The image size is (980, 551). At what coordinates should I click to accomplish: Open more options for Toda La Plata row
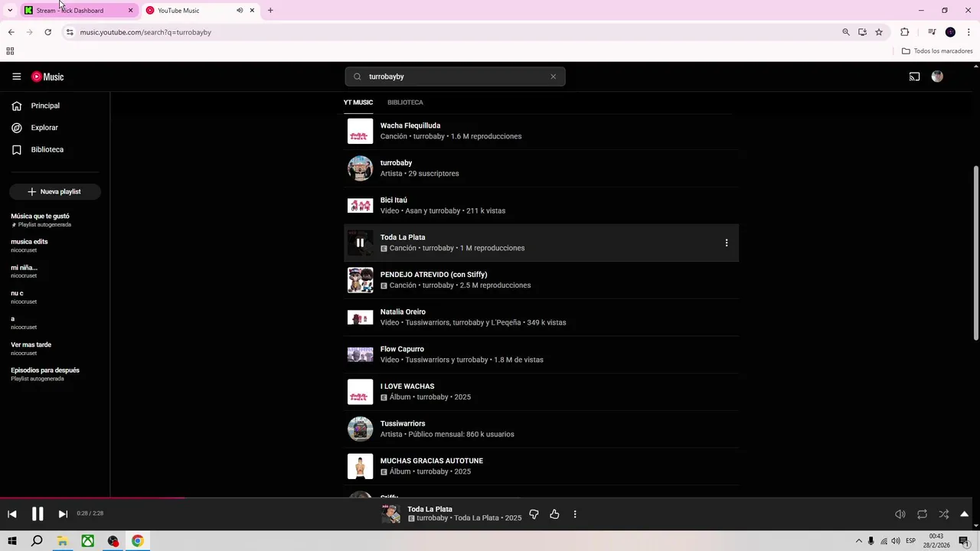point(726,243)
